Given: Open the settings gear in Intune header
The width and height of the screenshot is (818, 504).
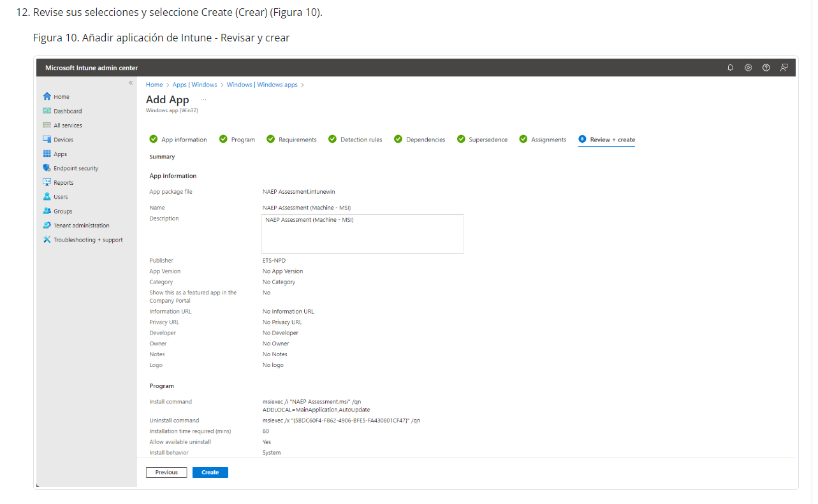Looking at the screenshot, I should click(x=749, y=68).
